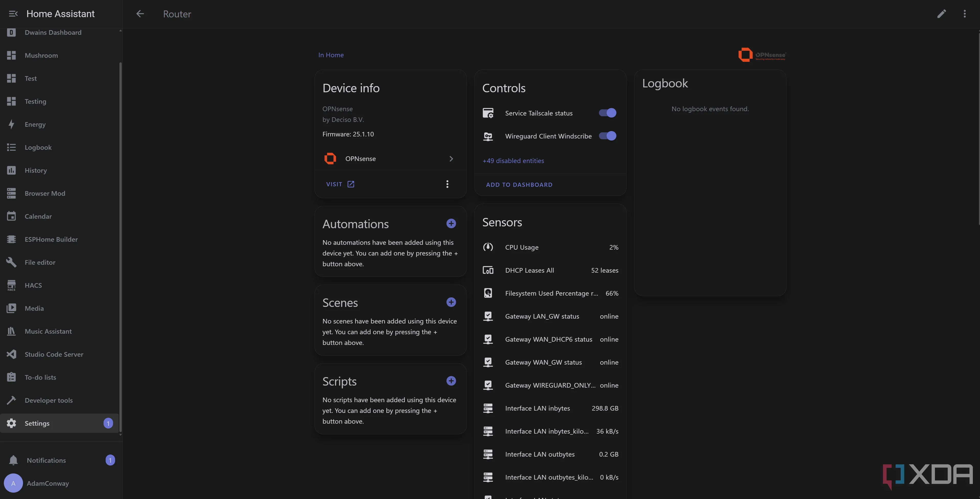Open Music Assistant sidebar icon
Image resolution: width=980 pixels, height=499 pixels.
pos(12,331)
